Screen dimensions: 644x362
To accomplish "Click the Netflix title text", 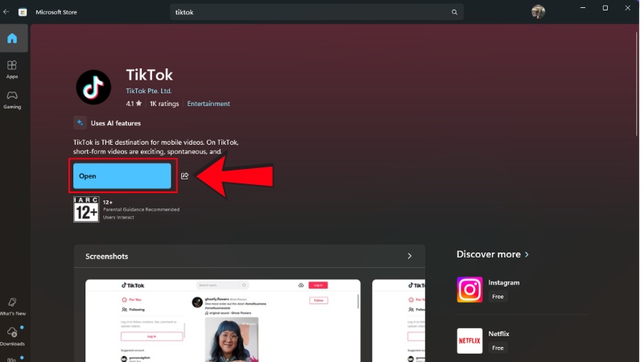I will (x=498, y=334).
